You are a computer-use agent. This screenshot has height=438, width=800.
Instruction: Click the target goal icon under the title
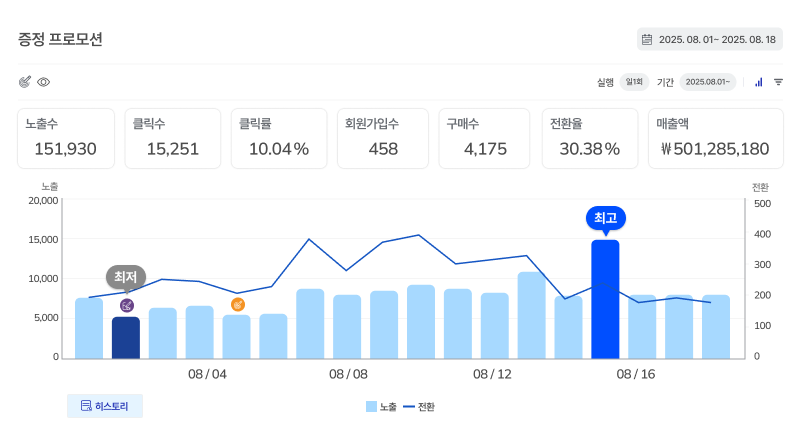25,82
